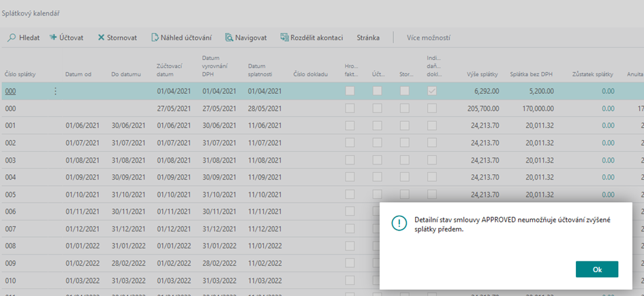Click the info icon in dialog
The width and height of the screenshot is (644, 296).
tap(398, 225)
